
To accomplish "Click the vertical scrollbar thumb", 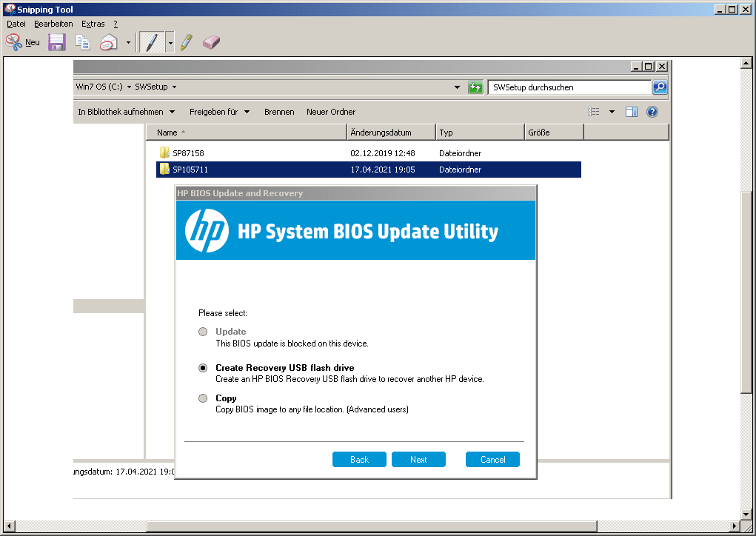I will (746, 292).
